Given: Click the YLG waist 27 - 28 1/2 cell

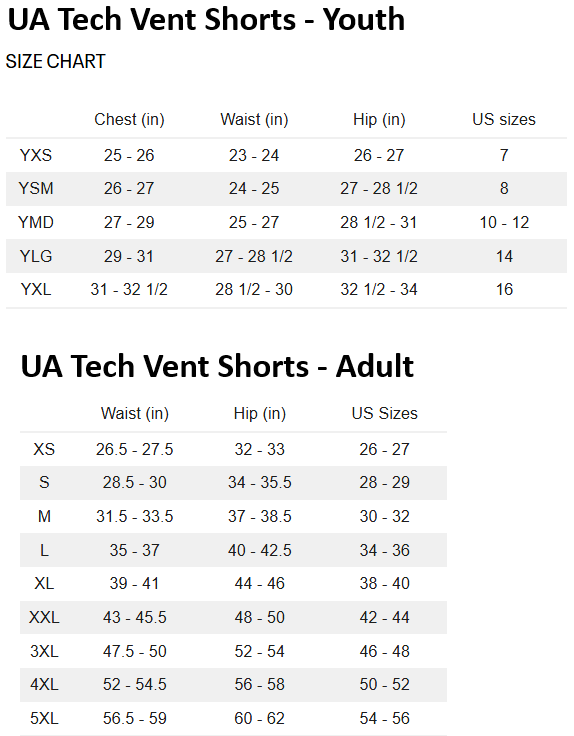Looking at the screenshot, I should point(254,256).
